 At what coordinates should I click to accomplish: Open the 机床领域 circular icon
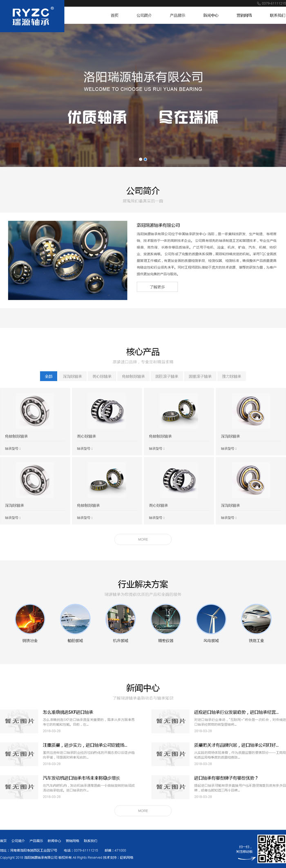121,619
